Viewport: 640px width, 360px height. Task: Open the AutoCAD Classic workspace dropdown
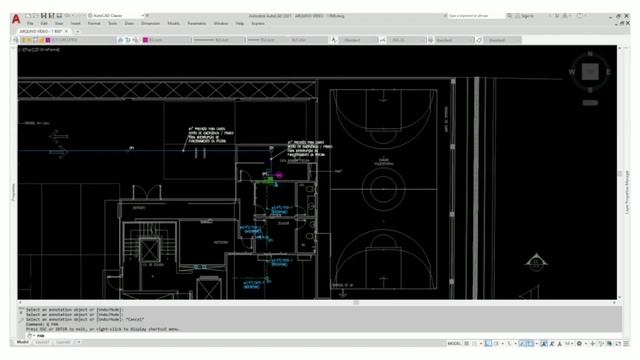(x=116, y=16)
